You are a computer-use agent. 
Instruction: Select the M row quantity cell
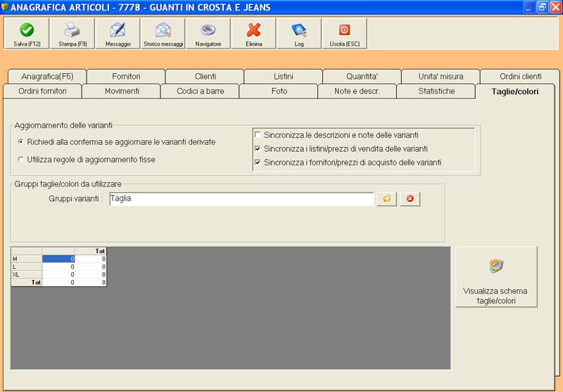pyautogui.click(x=59, y=259)
